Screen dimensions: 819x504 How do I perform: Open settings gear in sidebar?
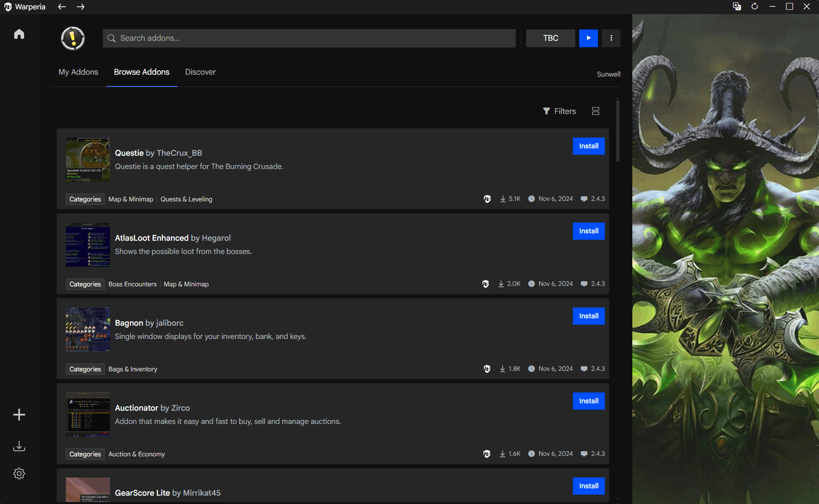[x=19, y=474]
